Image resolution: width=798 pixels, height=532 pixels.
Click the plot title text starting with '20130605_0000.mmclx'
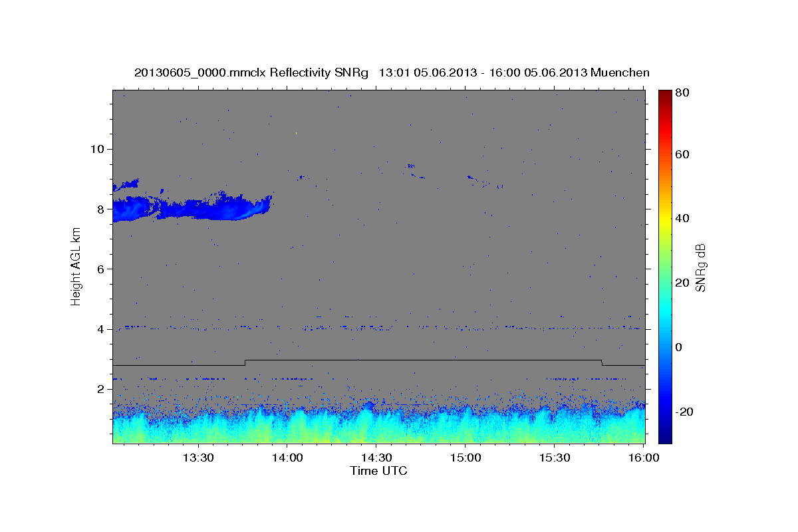coord(392,72)
